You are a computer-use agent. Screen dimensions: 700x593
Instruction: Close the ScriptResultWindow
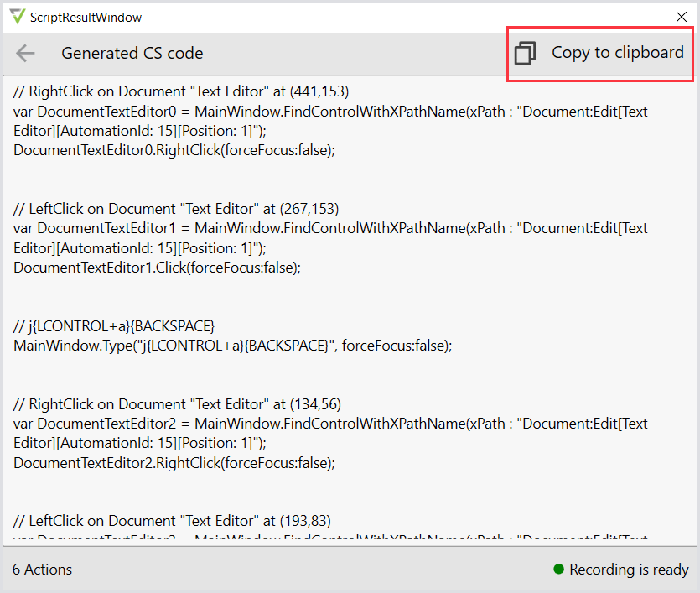681,17
